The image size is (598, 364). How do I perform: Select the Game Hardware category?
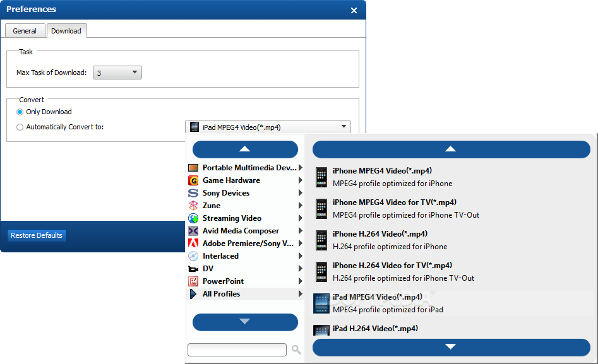point(245,180)
